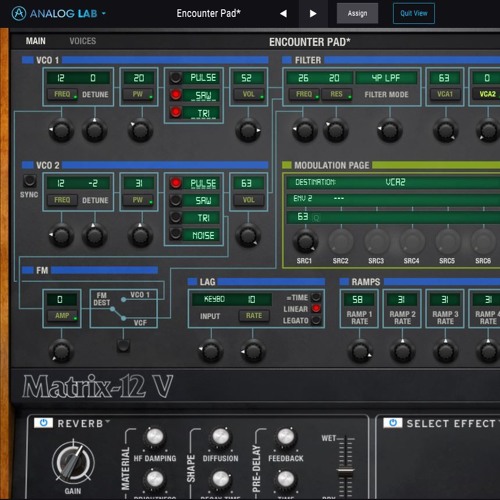Click the VCO 1 pulse width knob
Image resolution: width=500 pixels, height=500 pixels.
pos(140,130)
